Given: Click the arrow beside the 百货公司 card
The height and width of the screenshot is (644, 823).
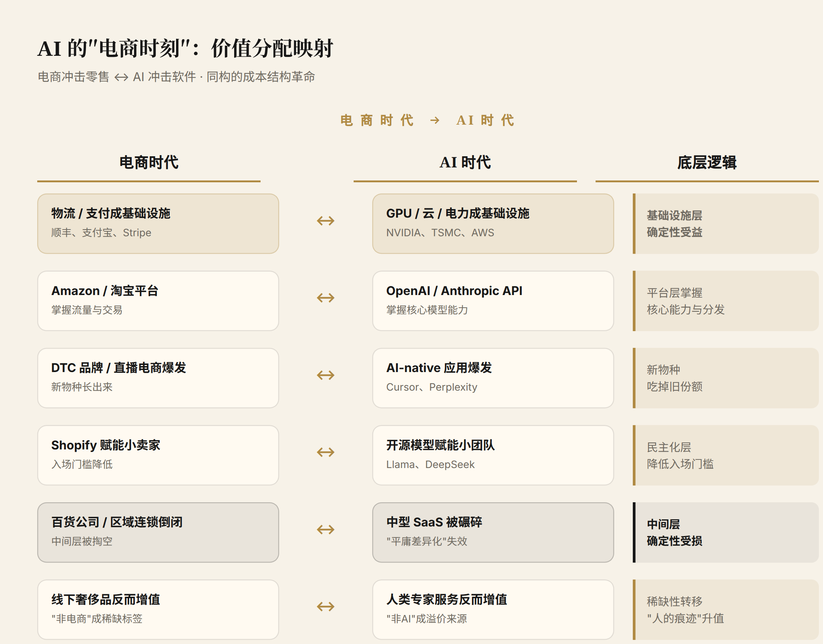Looking at the screenshot, I should pos(325,529).
